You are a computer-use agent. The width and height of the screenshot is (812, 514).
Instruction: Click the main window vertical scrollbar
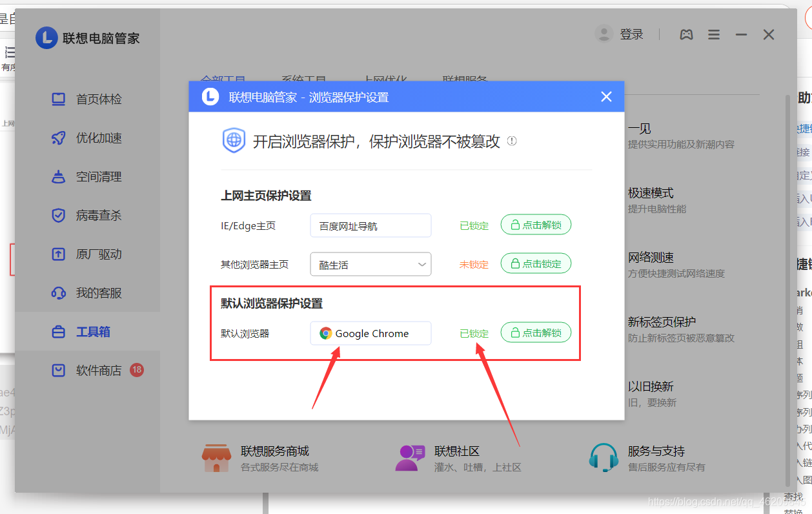click(786, 291)
